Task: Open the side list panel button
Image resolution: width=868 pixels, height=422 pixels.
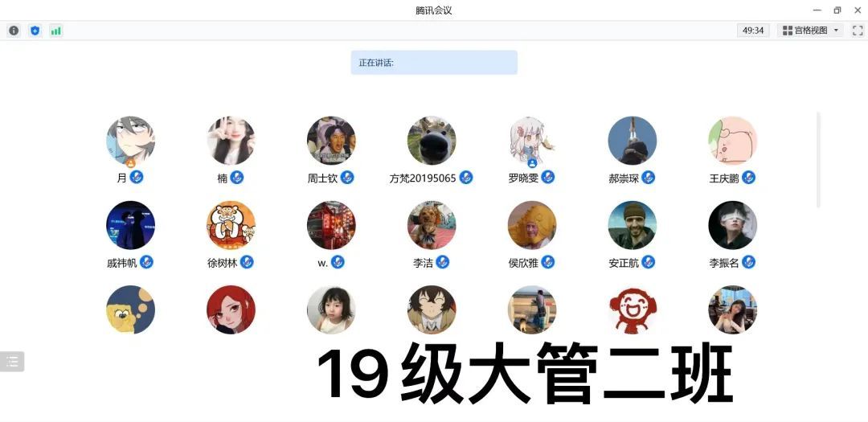Action: [x=12, y=362]
